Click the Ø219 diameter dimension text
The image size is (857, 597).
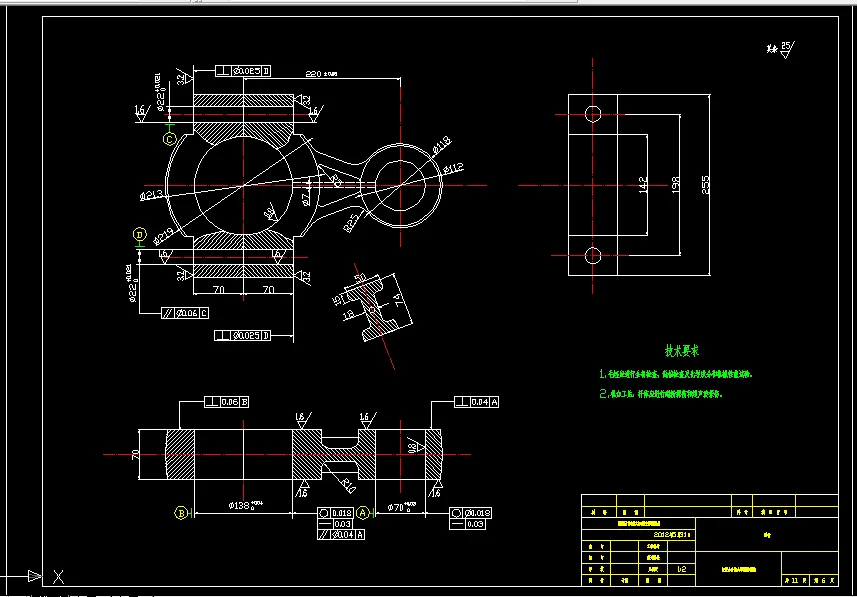click(163, 236)
